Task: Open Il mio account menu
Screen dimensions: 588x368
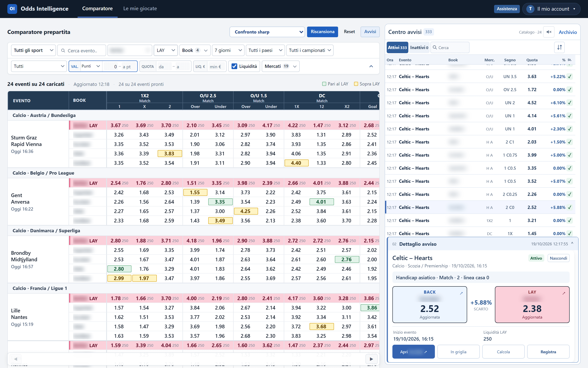Action: (x=551, y=9)
